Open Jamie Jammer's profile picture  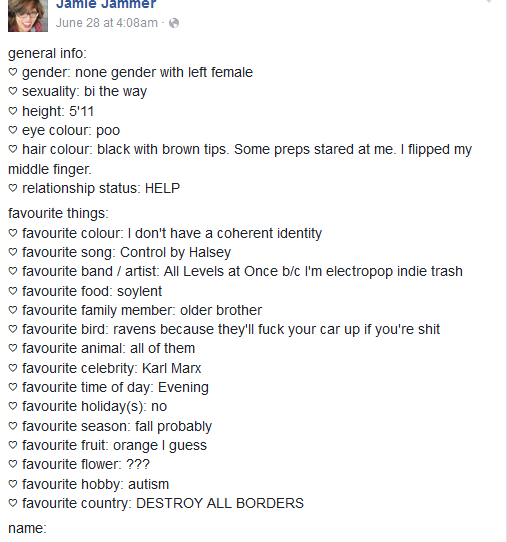pyautogui.click(x=28, y=16)
